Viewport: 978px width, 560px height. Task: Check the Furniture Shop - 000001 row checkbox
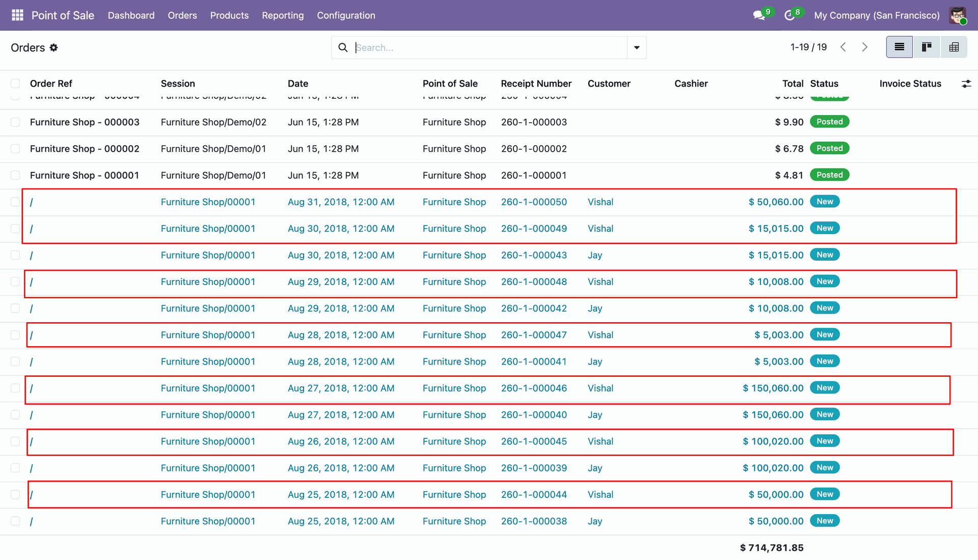[x=15, y=175]
